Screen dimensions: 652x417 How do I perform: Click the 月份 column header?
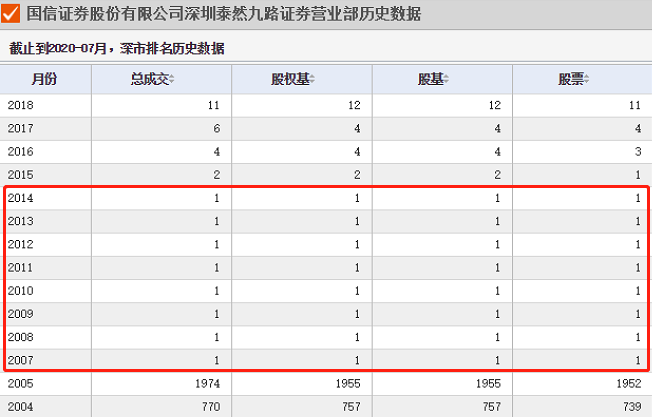tap(44, 79)
